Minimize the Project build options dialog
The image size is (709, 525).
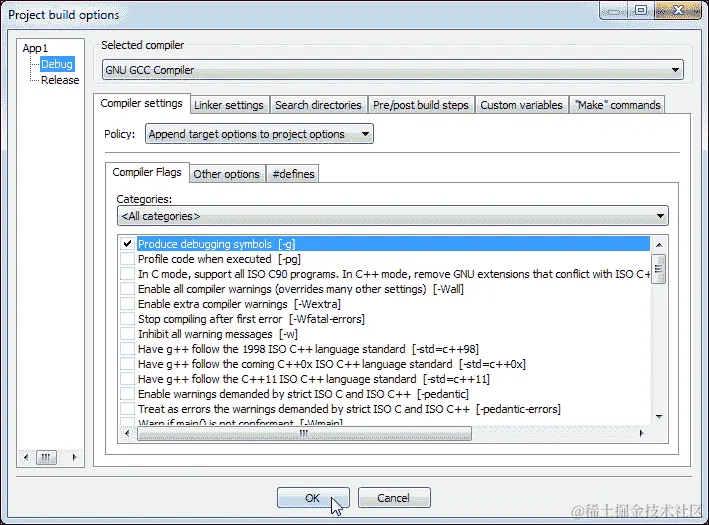[614, 10]
